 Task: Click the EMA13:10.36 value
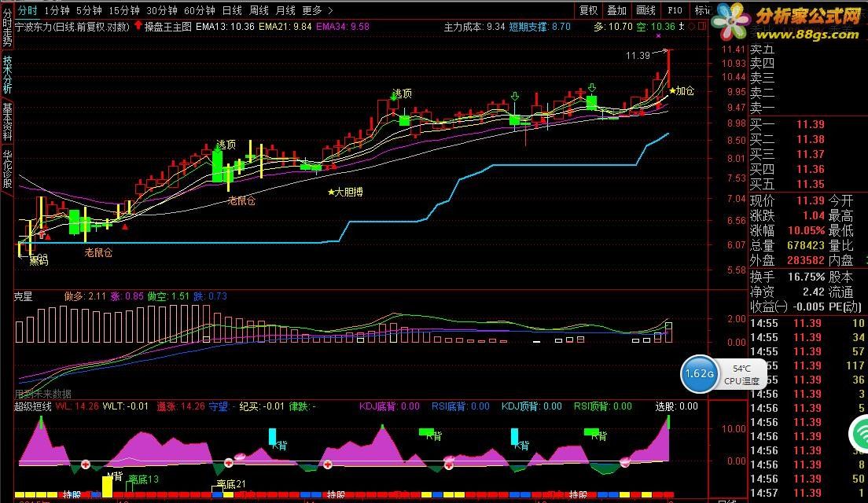[226, 26]
